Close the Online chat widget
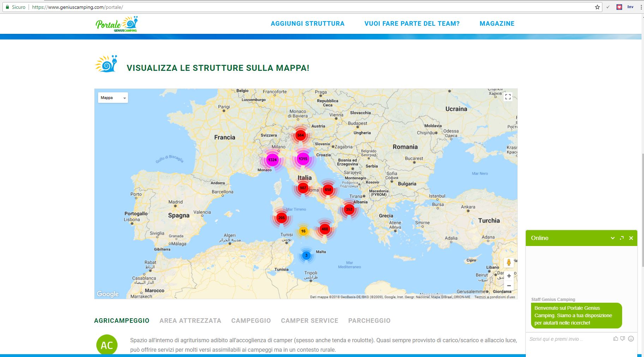The height and width of the screenshot is (357, 644). (631, 238)
